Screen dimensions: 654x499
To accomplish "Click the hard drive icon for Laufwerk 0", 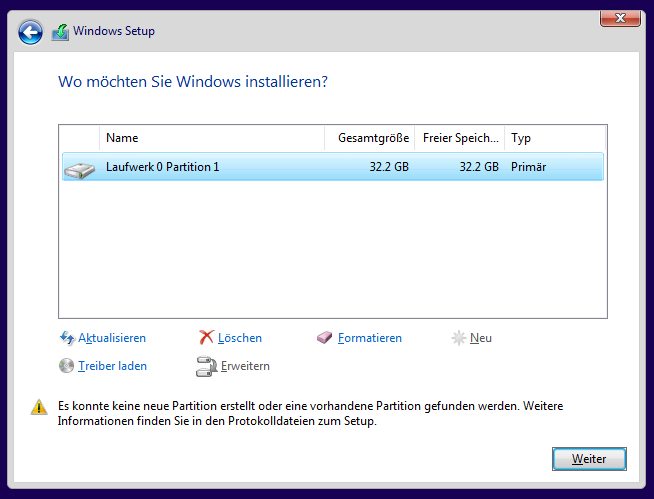I will point(80,170).
